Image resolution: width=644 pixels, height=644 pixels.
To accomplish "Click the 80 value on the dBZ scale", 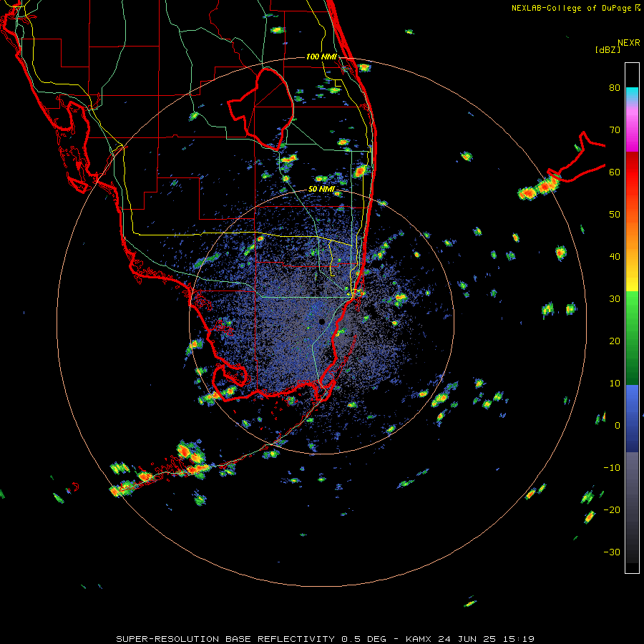I will (x=615, y=88).
